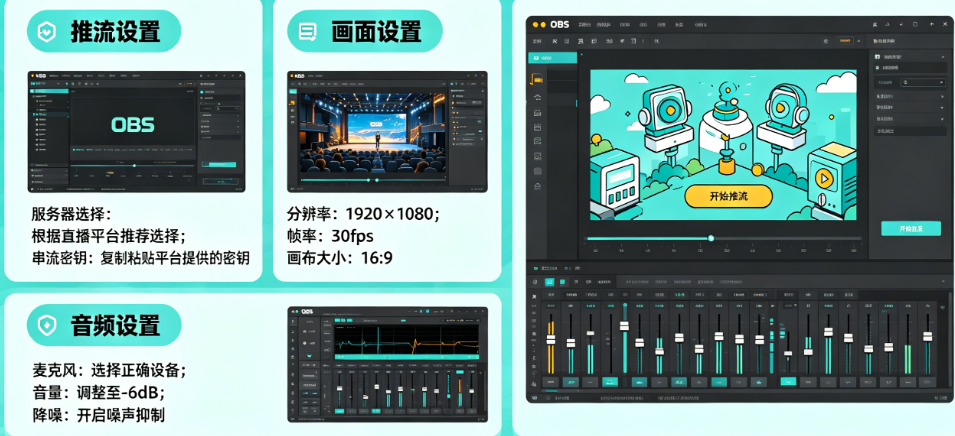
Task: Click the teal highlighted tab above the left sidebar
Action: point(552,58)
